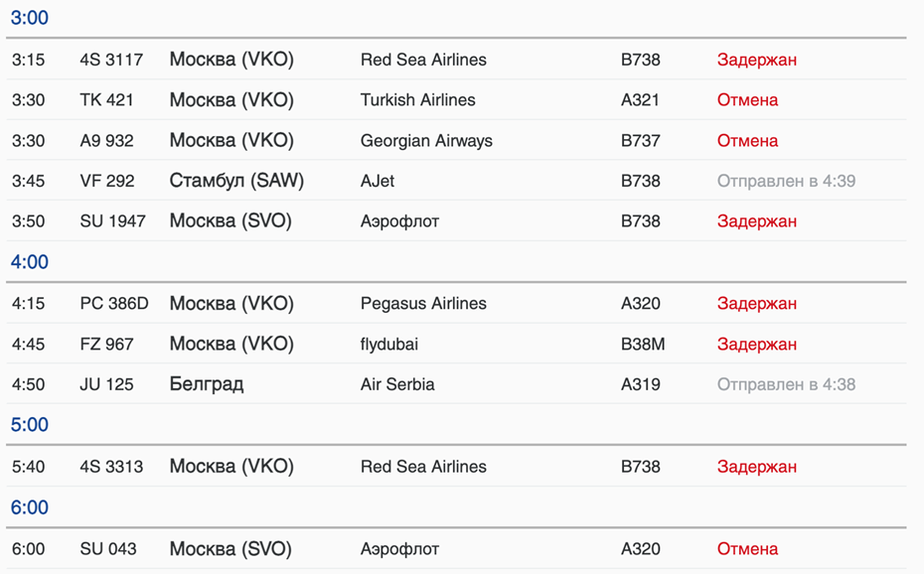924x574 pixels.
Task: Click 'Отмена' status of flight TK 421
Action: click(x=747, y=100)
